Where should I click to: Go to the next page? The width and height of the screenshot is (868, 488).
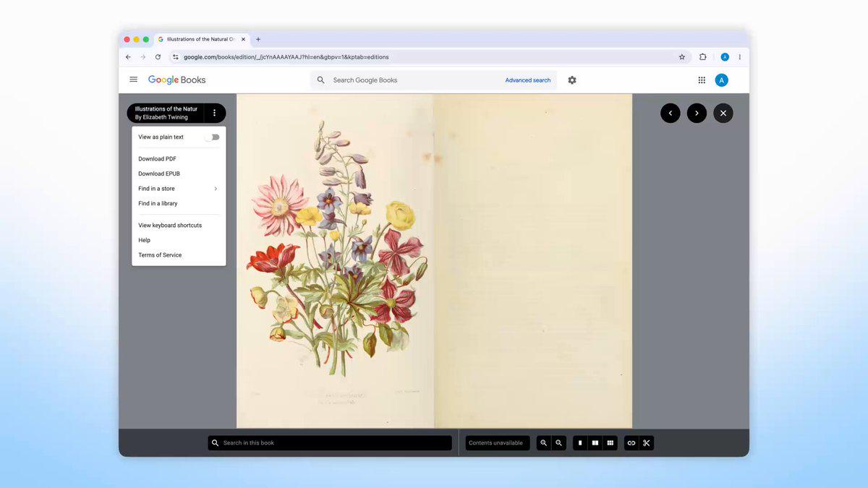pos(697,113)
